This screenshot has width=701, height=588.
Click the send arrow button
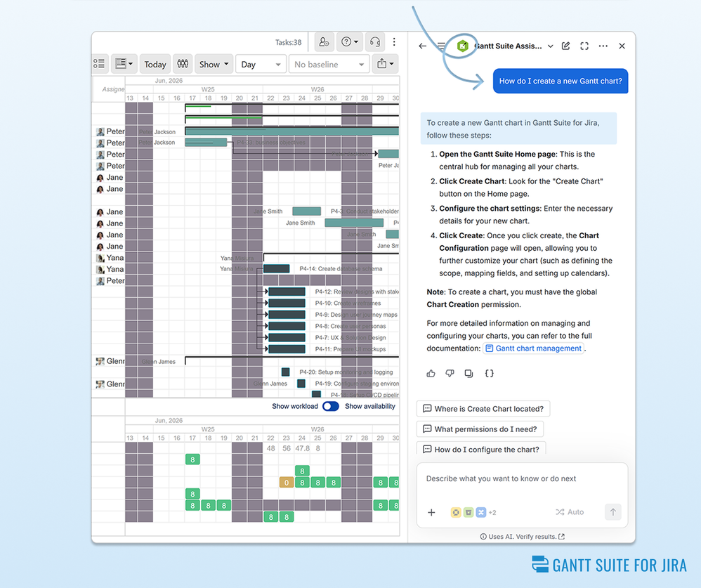(x=613, y=512)
